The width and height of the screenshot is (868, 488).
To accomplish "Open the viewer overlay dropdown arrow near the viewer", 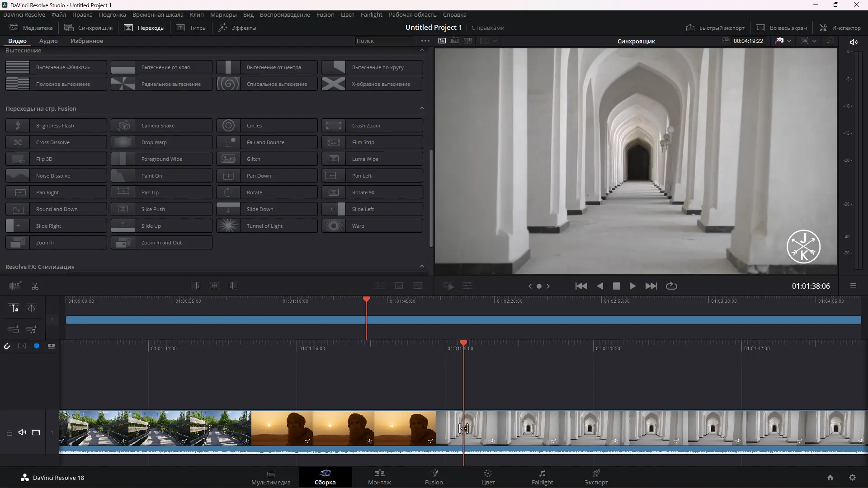I will 495,41.
